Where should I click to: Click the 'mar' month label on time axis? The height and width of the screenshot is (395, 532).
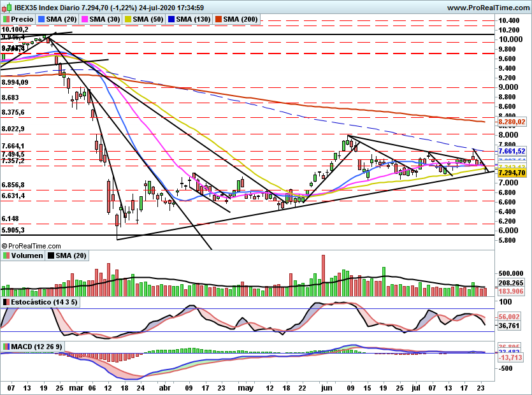click(76, 388)
